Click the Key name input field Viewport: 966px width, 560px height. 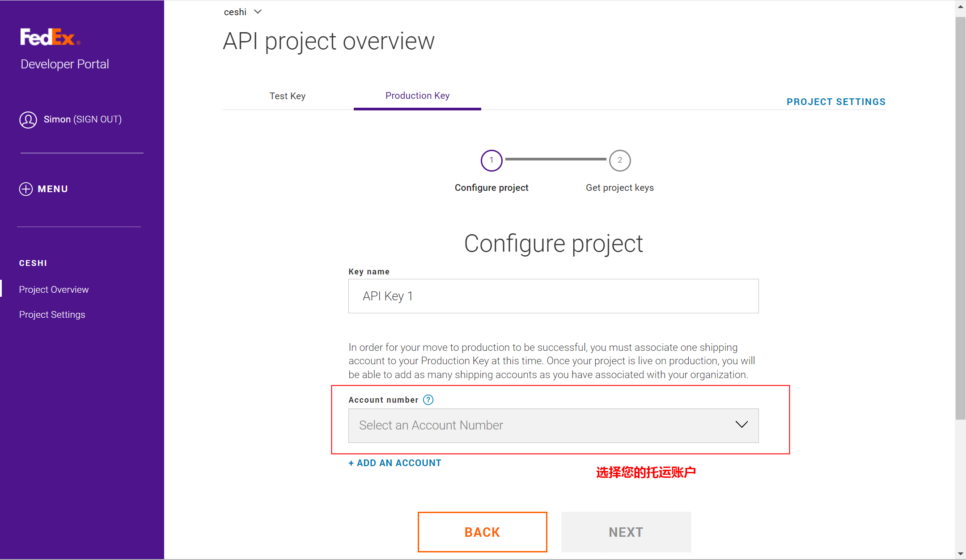point(553,296)
